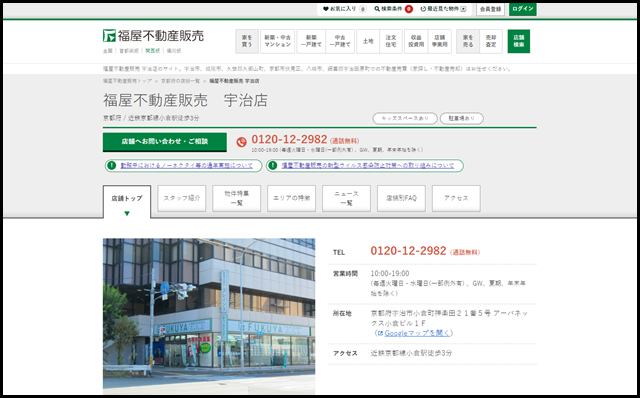Open the 家を売る menu item
The width and height of the screenshot is (640, 398).
[468, 41]
